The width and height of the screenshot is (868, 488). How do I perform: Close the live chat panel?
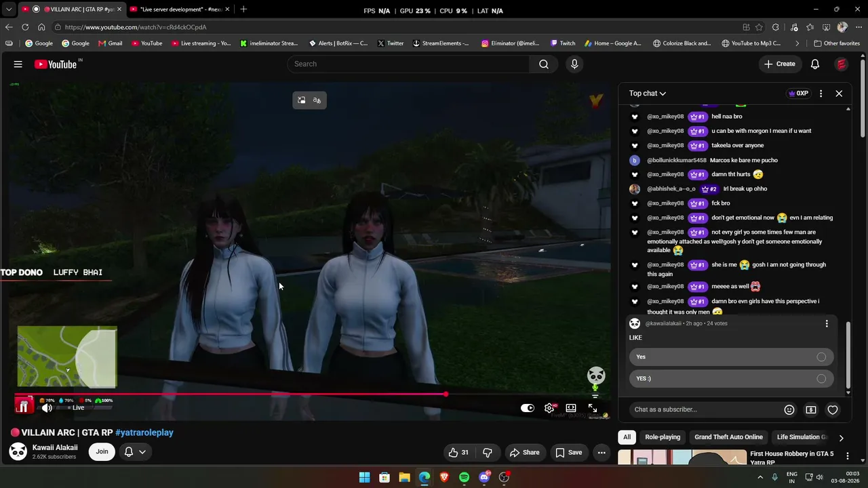[x=839, y=94]
